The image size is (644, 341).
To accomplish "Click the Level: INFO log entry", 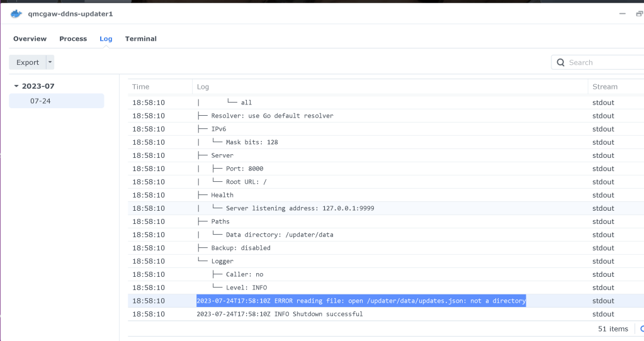I will pyautogui.click(x=386, y=288).
